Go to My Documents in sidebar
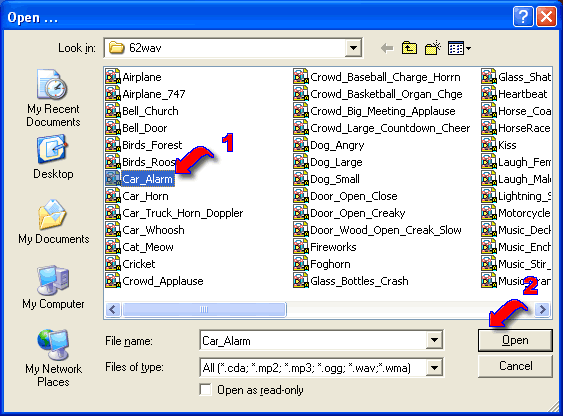 pyautogui.click(x=53, y=222)
